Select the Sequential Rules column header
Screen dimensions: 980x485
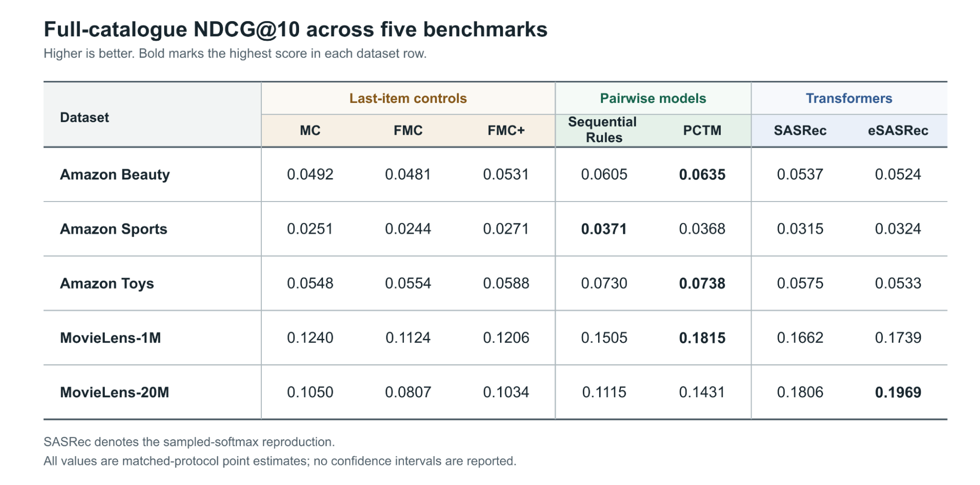[x=603, y=130]
